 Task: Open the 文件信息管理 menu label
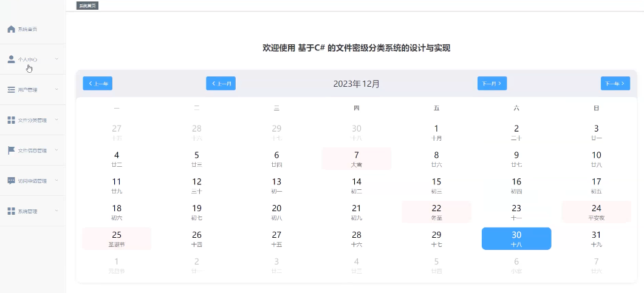point(32,150)
